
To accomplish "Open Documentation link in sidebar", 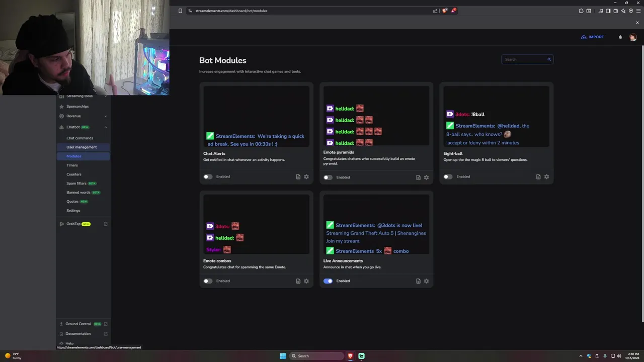I will tap(78, 334).
